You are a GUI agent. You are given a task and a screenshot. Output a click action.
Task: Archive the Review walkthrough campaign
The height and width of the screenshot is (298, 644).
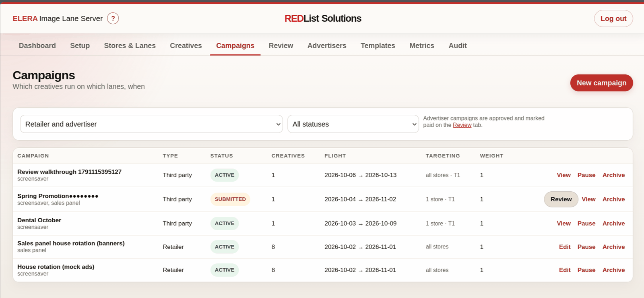click(x=613, y=175)
